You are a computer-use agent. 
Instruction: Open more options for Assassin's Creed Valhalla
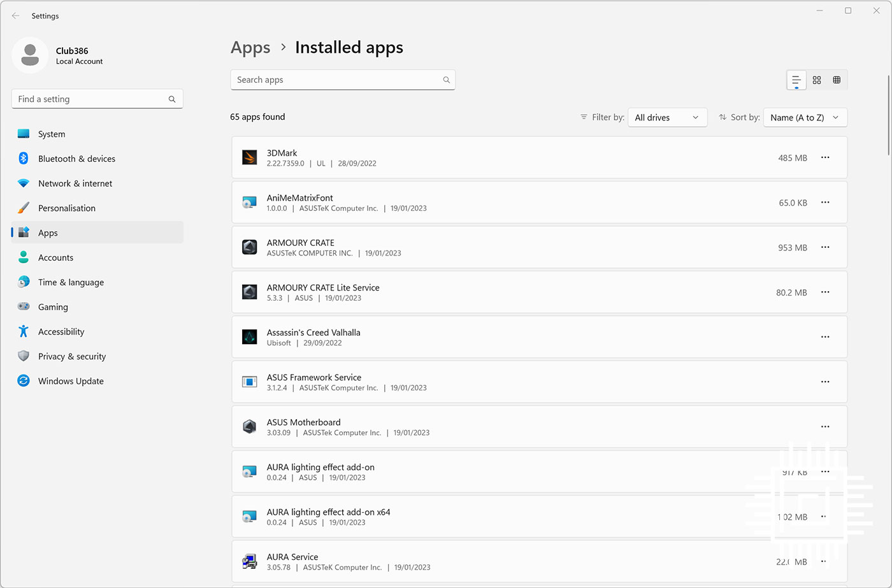[x=825, y=337]
